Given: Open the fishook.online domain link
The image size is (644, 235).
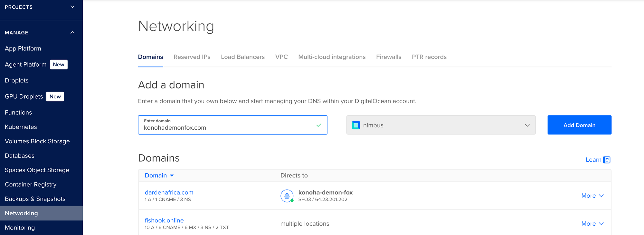Looking at the screenshot, I should pyautogui.click(x=164, y=221).
